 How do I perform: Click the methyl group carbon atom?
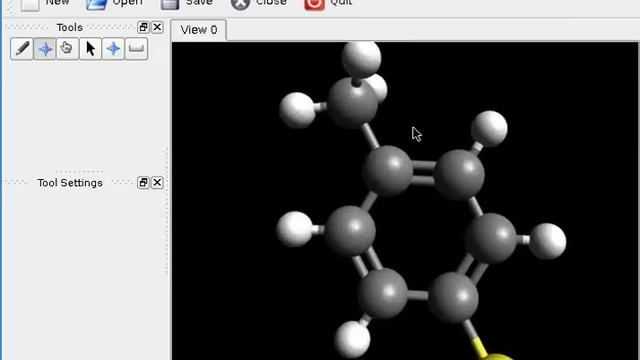pyautogui.click(x=352, y=103)
